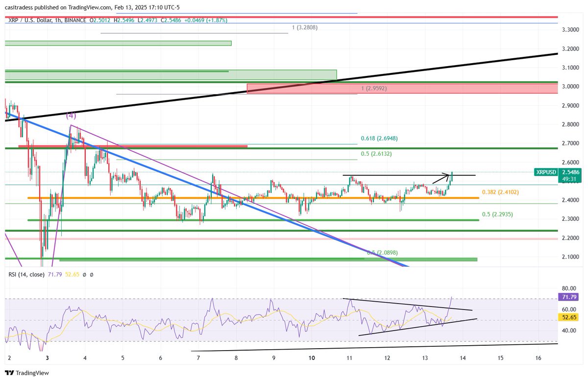588x381 pixels.
Task: Click 2.8000 on the price axis
Action: click(x=569, y=125)
